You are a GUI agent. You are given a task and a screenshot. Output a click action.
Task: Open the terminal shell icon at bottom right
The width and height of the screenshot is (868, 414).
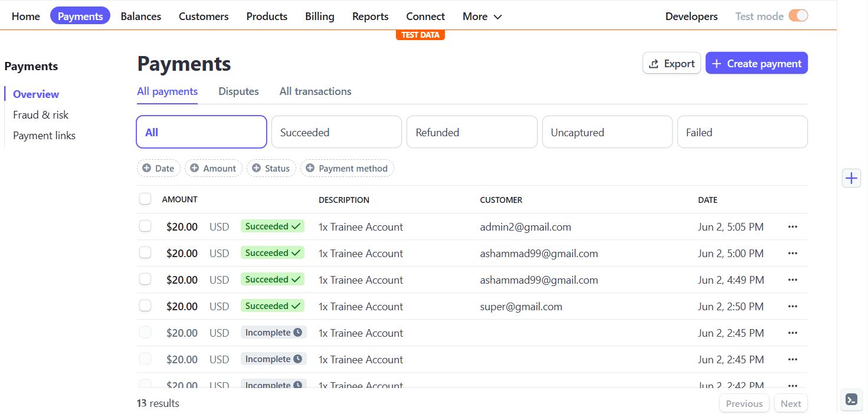(851, 399)
